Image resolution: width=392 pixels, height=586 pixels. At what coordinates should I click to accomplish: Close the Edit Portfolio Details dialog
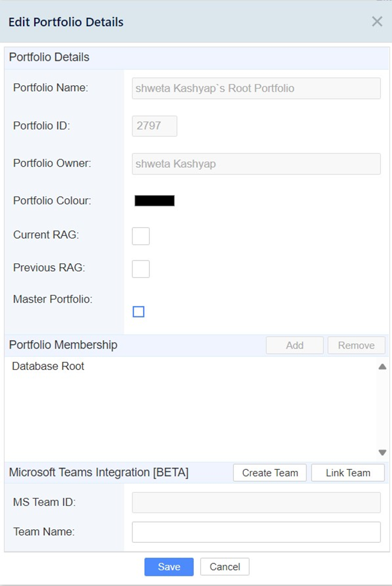click(377, 22)
